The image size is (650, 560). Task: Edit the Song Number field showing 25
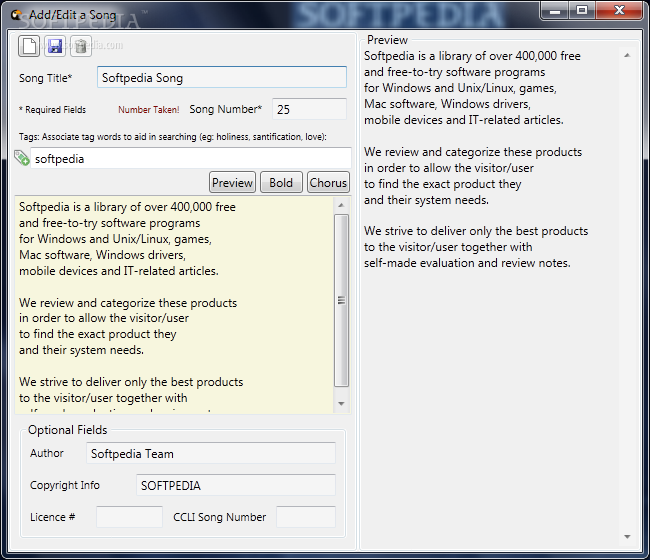(309, 109)
